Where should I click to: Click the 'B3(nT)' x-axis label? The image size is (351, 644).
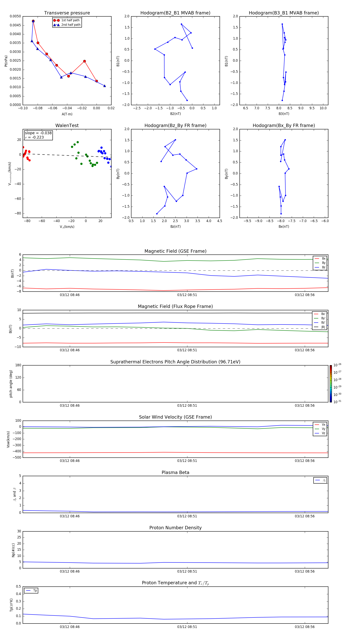click(x=284, y=114)
